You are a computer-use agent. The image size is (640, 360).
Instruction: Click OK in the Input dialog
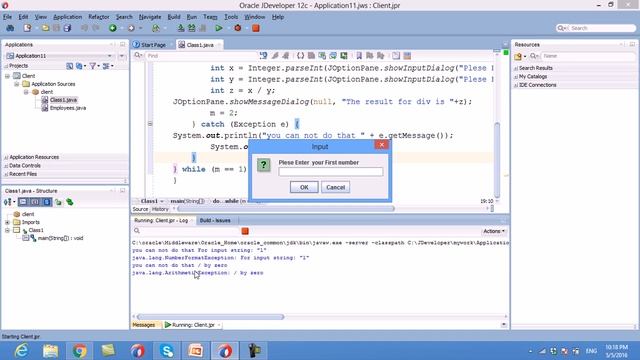[x=304, y=187]
